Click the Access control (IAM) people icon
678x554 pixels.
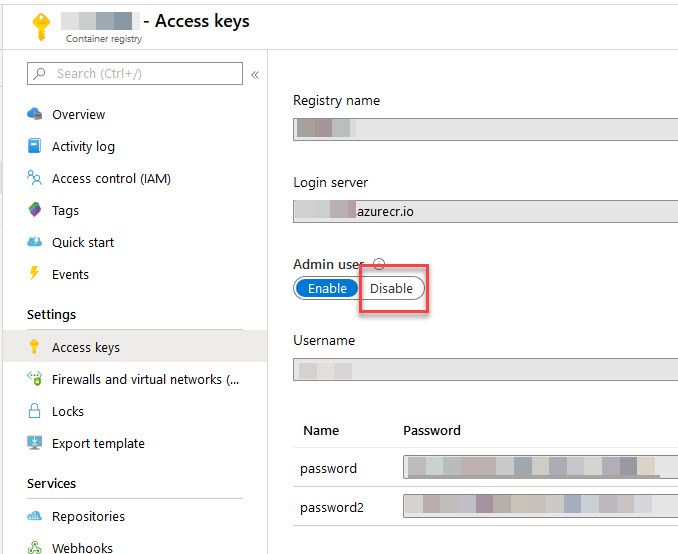(x=35, y=178)
